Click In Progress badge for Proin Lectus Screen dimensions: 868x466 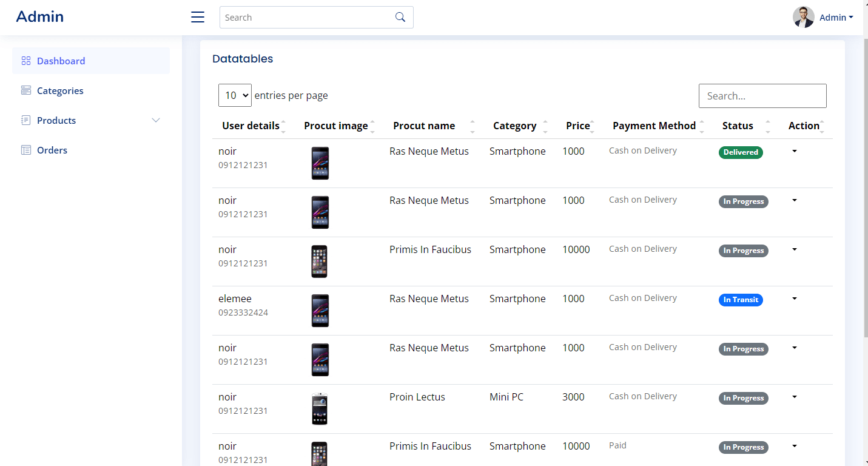click(x=744, y=398)
